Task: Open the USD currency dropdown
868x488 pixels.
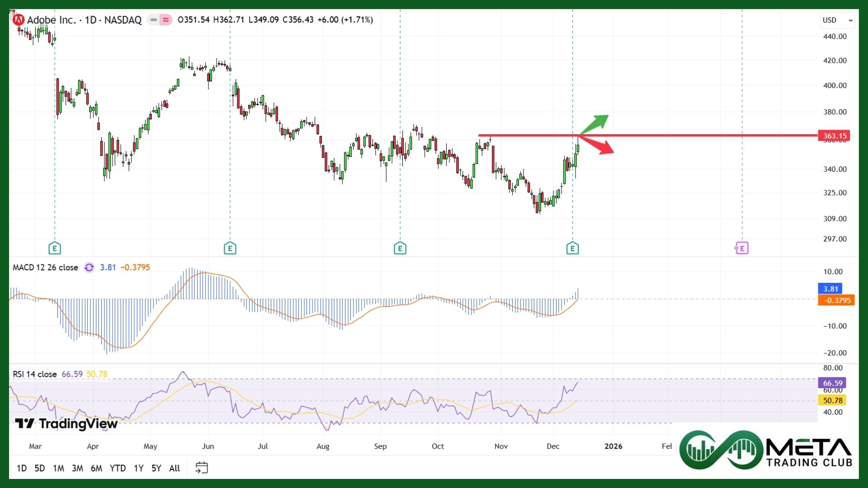Action: [837, 20]
